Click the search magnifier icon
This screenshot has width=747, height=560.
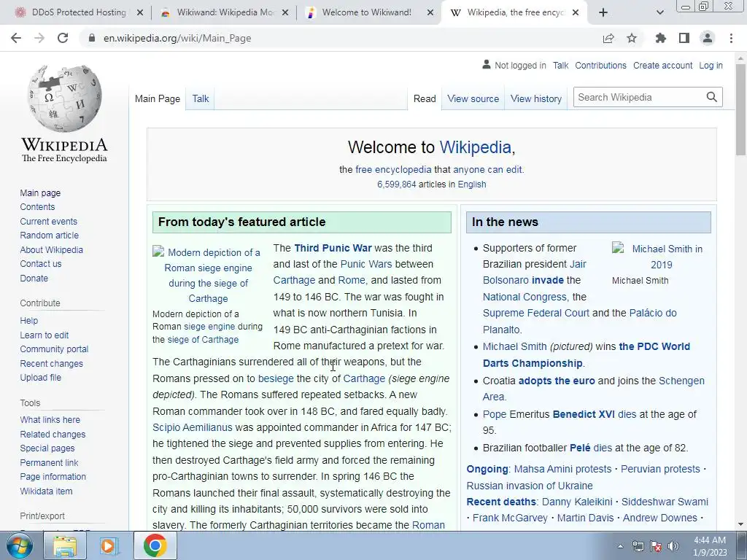click(x=712, y=97)
